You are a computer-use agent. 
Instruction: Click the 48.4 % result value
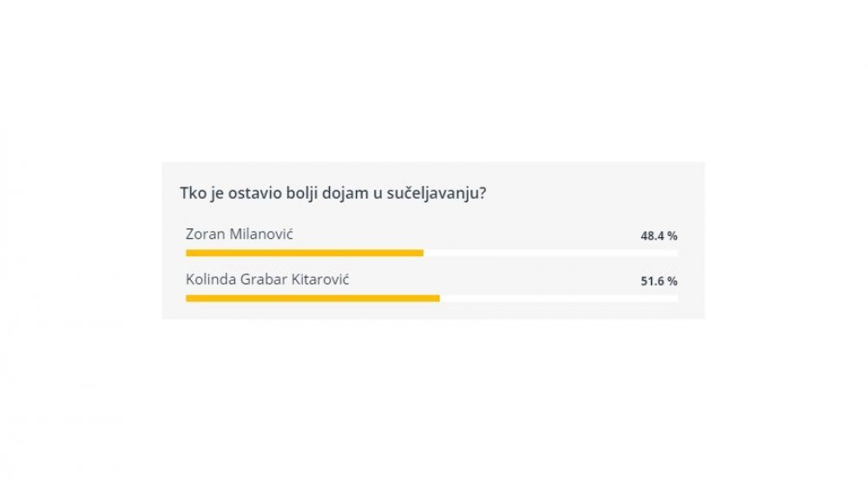pyautogui.click(x=659, y=235)
